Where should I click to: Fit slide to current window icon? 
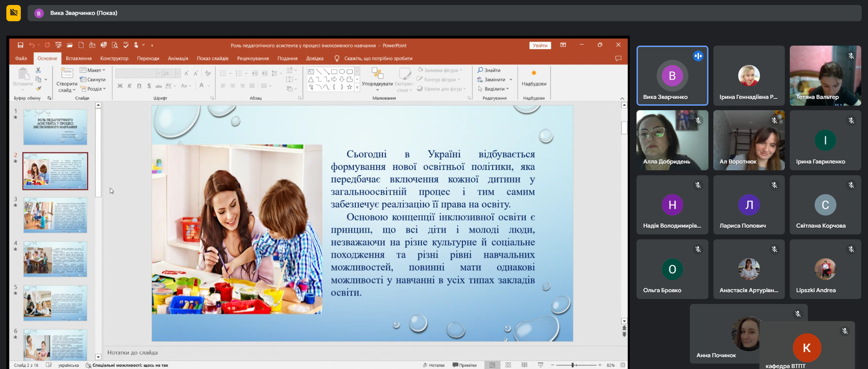(623, 365)
